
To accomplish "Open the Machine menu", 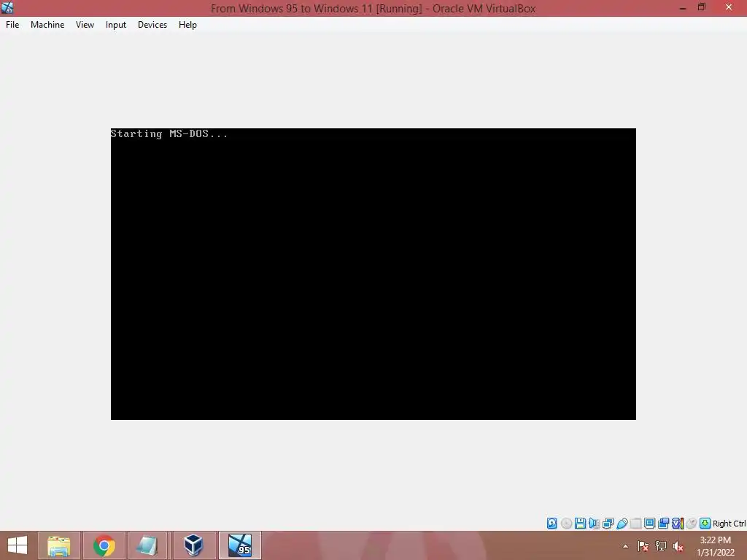I will tap(47, 25).
